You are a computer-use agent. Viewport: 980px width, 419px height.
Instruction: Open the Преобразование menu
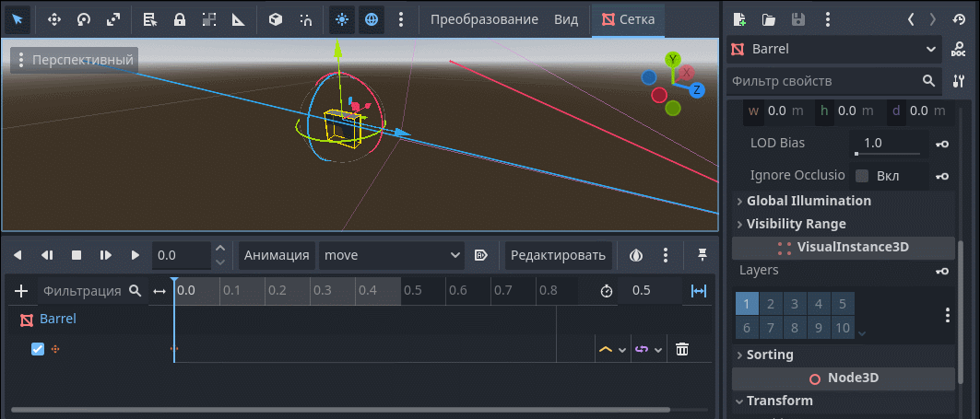point(484,19)
